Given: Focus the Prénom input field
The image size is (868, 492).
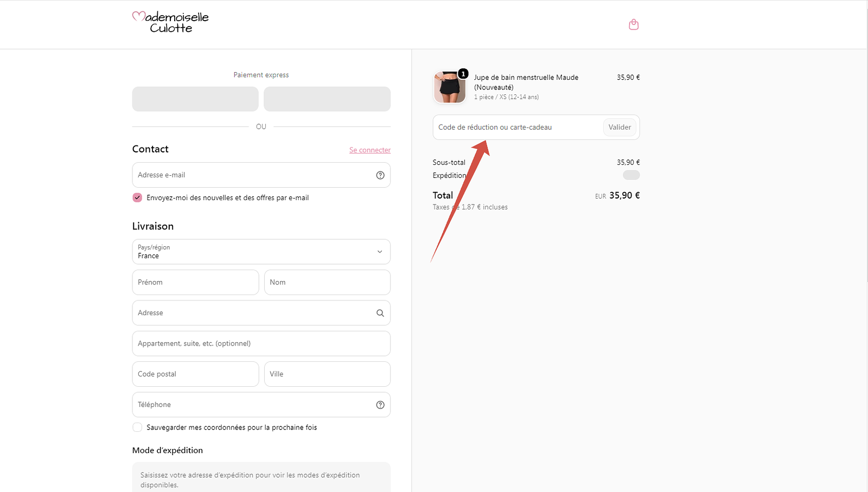Looking at the screenshot, I should coord(195,283).
